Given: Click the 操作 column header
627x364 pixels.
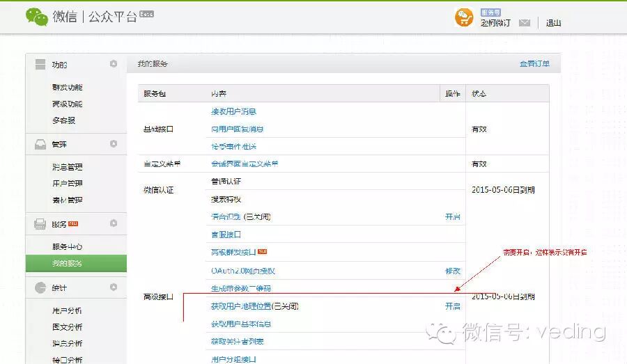Looking at the screenshot, I should (453, 93).
